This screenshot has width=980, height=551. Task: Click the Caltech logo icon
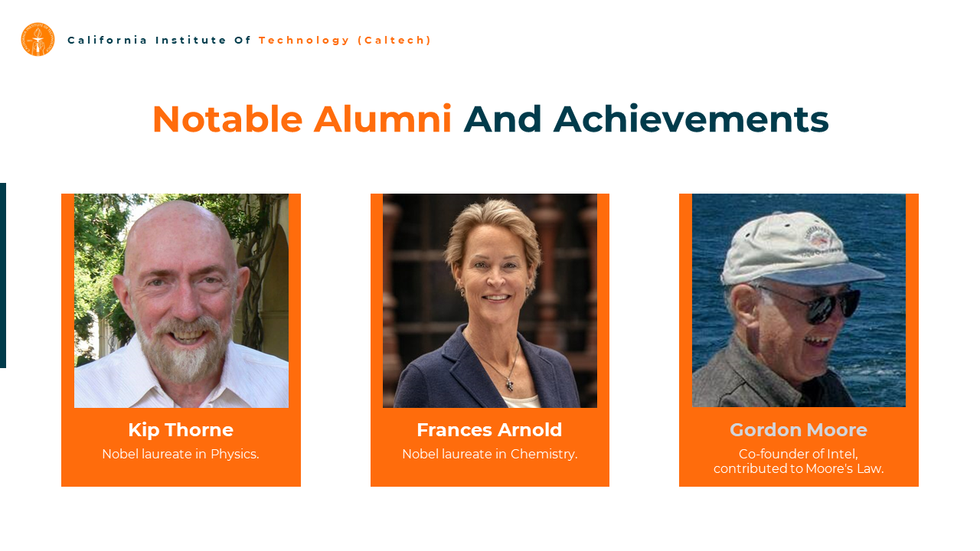(x=38, y=39)
